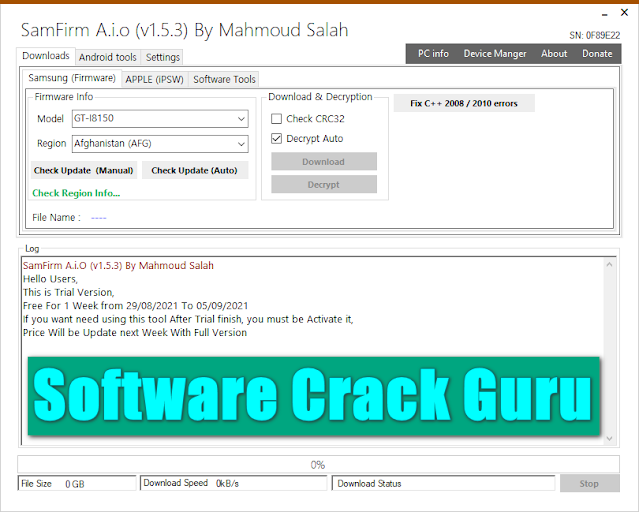Click the Download Speed 0kB/s field
The height and width of the screenshot is (512, 639).
tap(234, 483)
